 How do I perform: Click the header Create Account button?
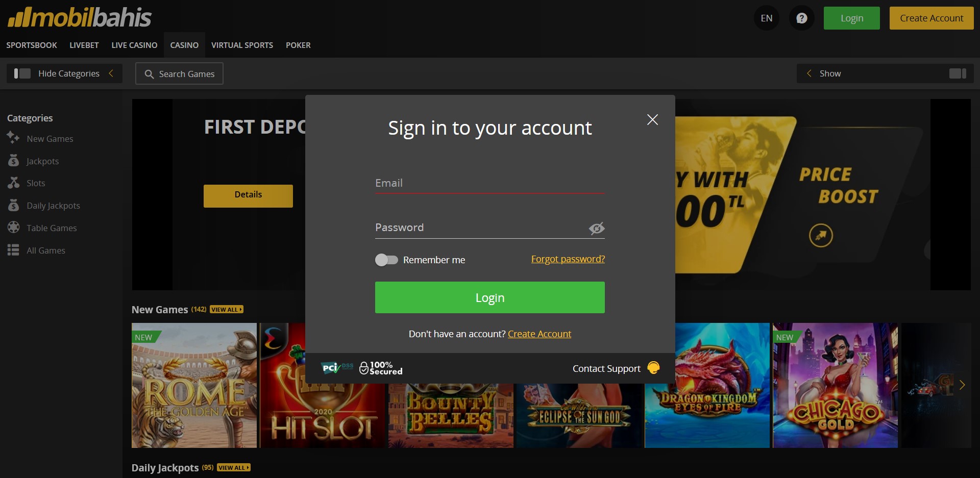tap(932, 18)
